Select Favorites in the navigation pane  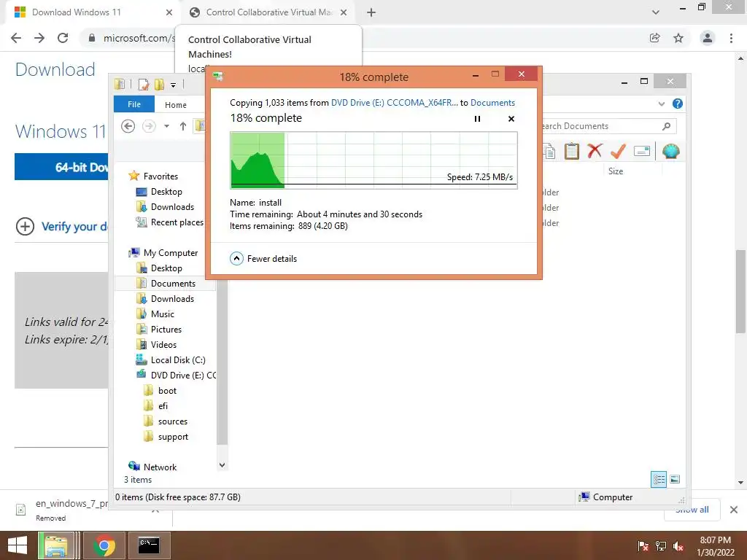[160, 176]
